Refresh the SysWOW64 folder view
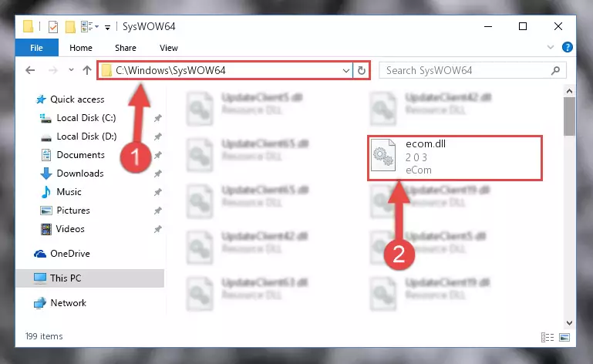The height and width of the screenshot is (364, 593). click(361, 71)
